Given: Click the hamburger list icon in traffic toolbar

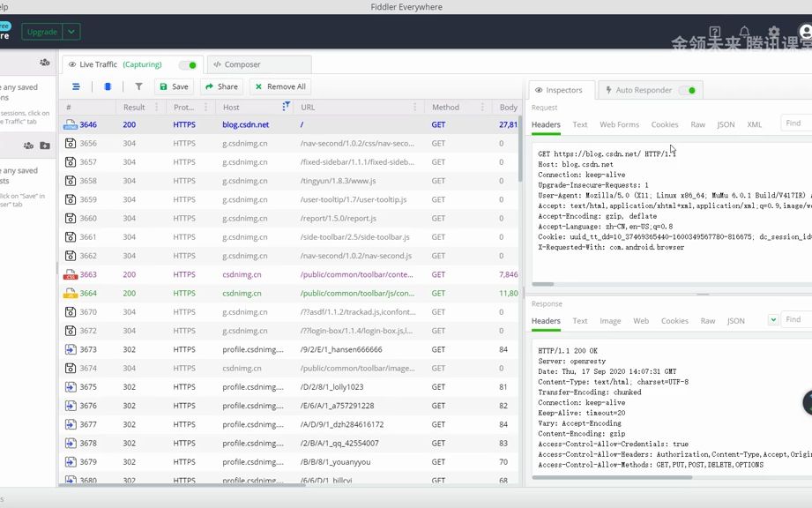Looking at the screenshot, I should 76,86.
